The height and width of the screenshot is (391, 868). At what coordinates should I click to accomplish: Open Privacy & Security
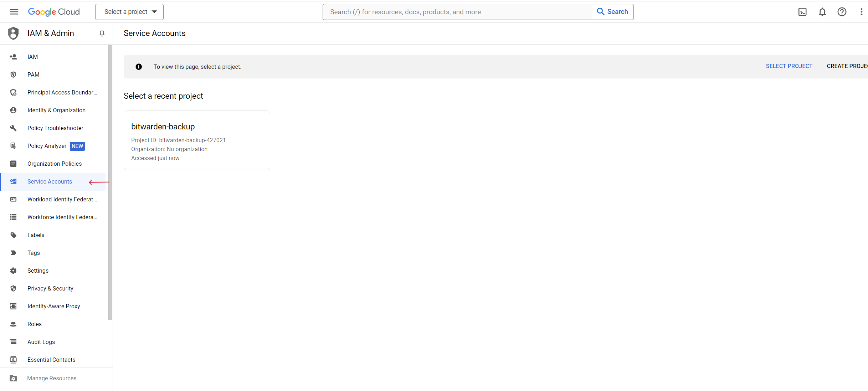[x=50, y=288]
